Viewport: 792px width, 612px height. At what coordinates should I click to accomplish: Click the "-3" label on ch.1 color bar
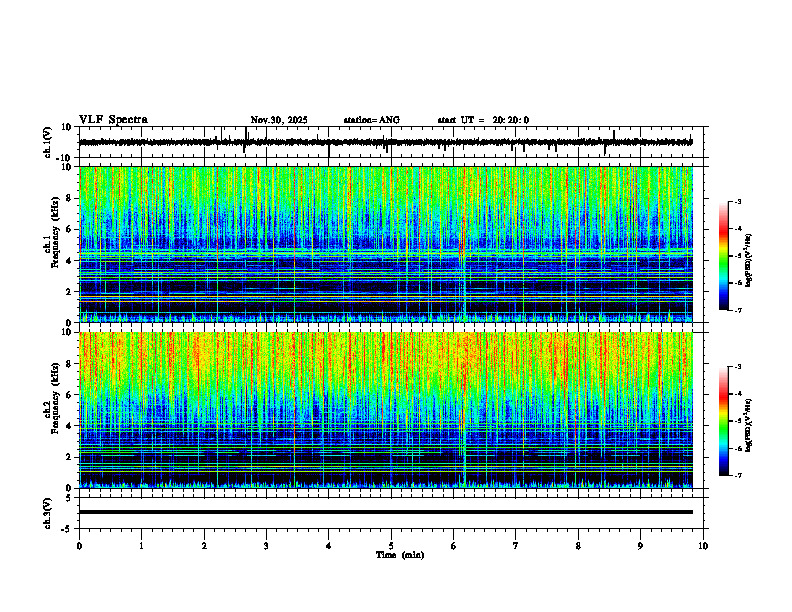click(738, 202)
